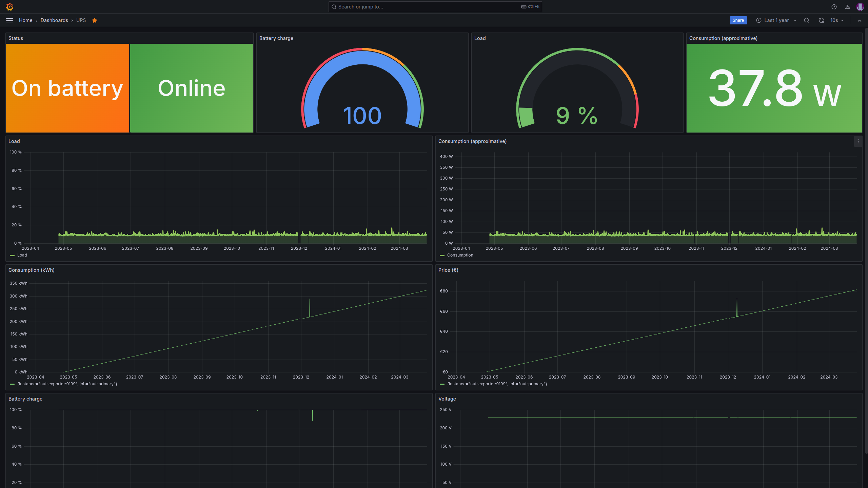This screenshot has width=868, height=488.
Task: Click the 37.8 W consumption value
Action: pos(774,88)
